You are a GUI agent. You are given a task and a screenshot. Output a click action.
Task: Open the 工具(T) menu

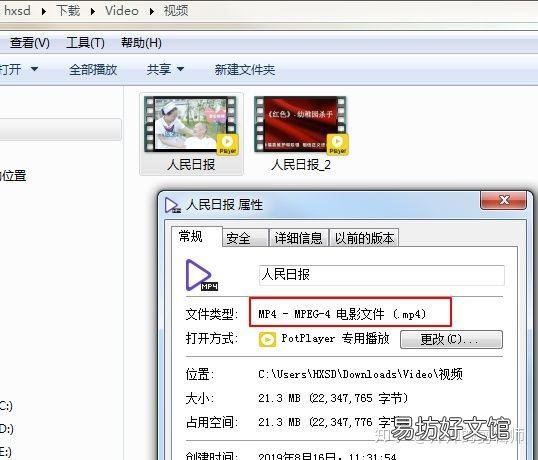[85, 43]
